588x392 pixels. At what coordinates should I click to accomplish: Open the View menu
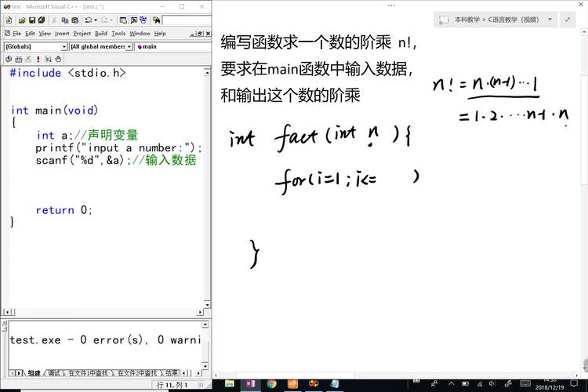tap(45, 34)
